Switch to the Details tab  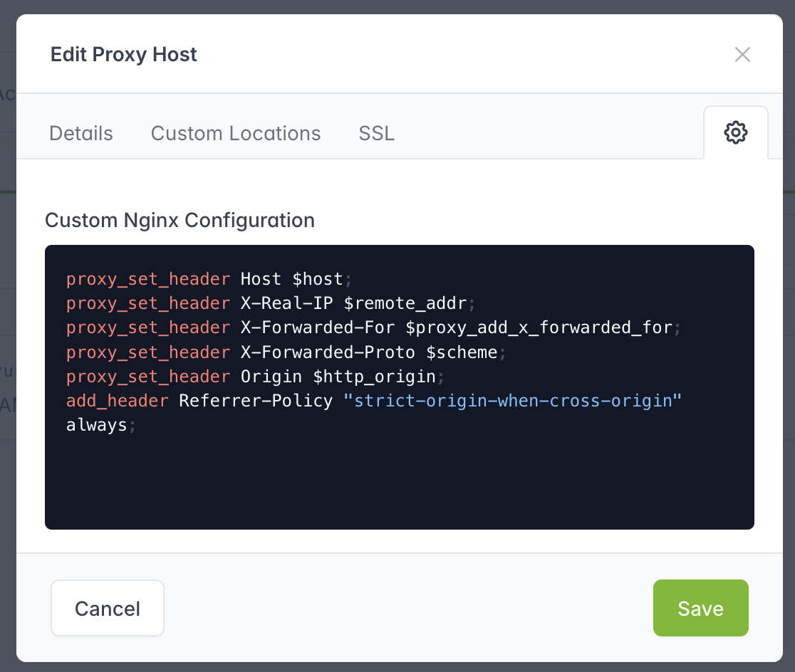(81, 133)
